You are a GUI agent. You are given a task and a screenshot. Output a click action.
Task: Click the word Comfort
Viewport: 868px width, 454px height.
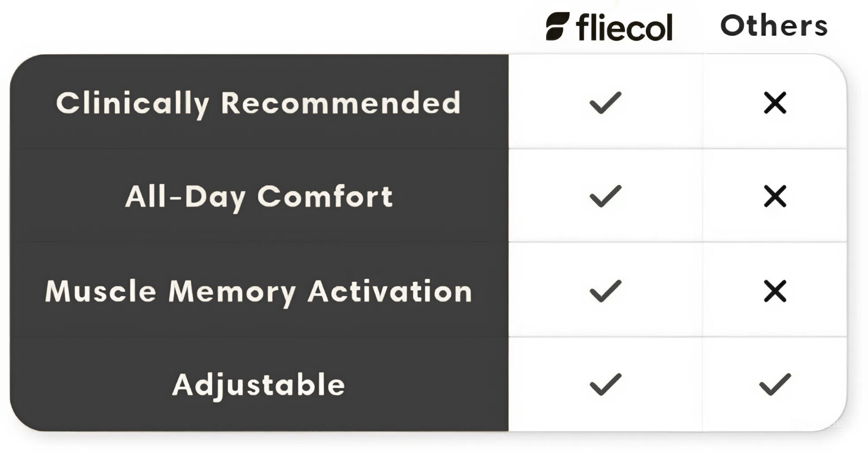[x=324, y=196]
